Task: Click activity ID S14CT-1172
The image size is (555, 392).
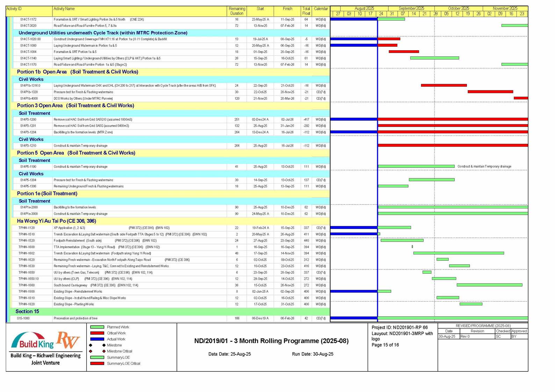Action: tap(28, 20)
